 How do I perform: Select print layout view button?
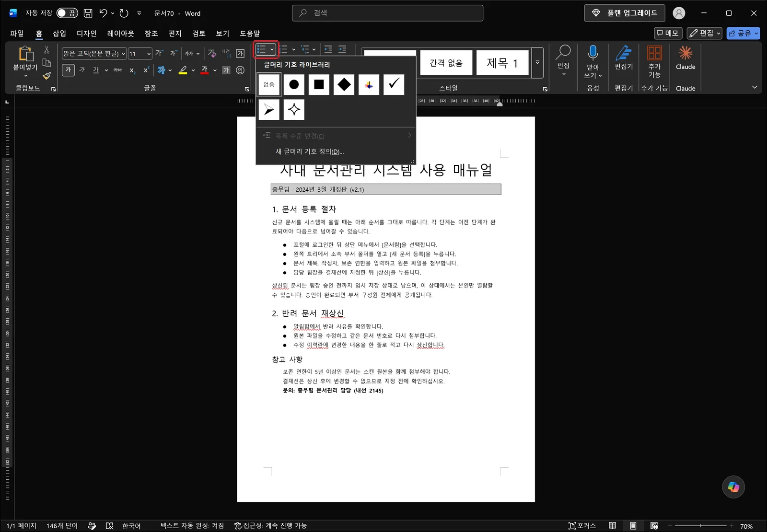pos(633,526)
